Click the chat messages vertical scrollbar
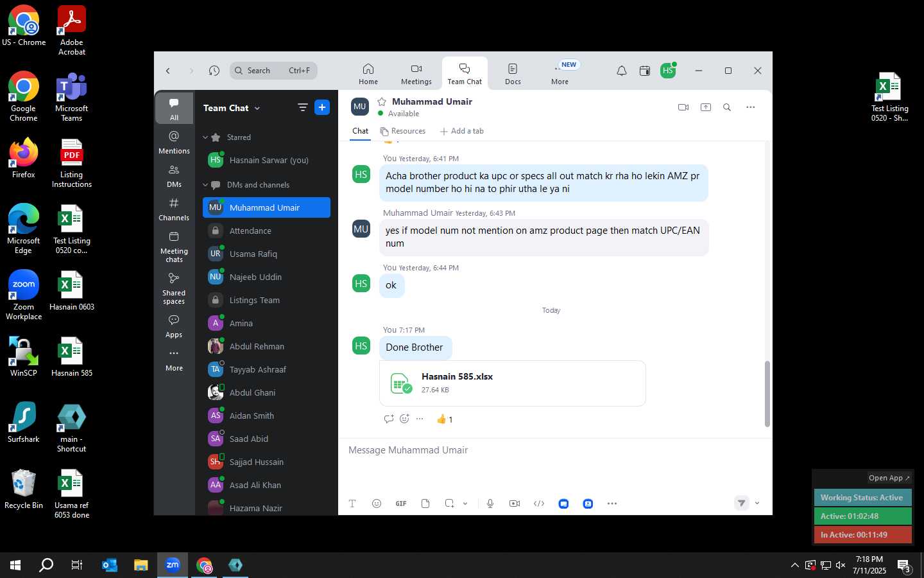Screen dimensions: 924x578 pos(767,394)
